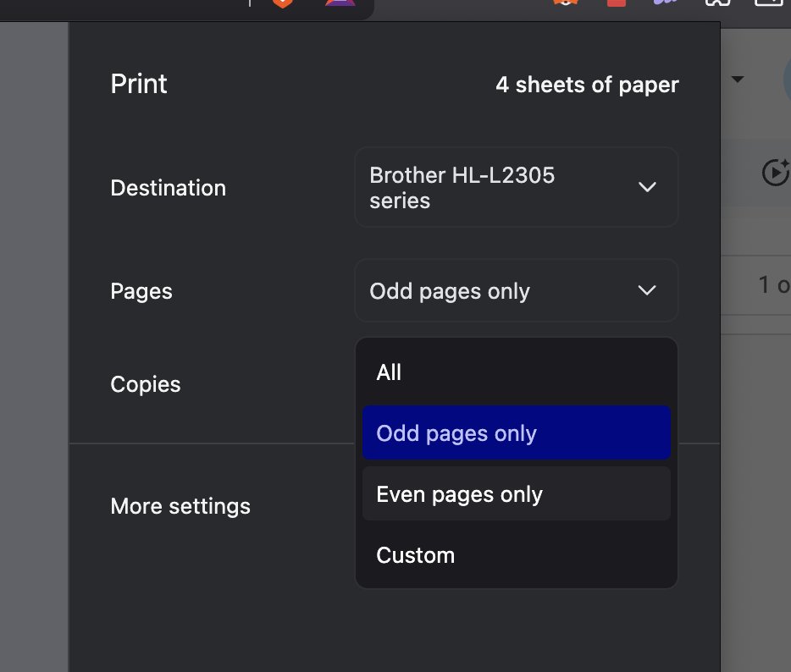791x672 pixels.
Task: Open the round profile avatar
Action: pos(787,79)
